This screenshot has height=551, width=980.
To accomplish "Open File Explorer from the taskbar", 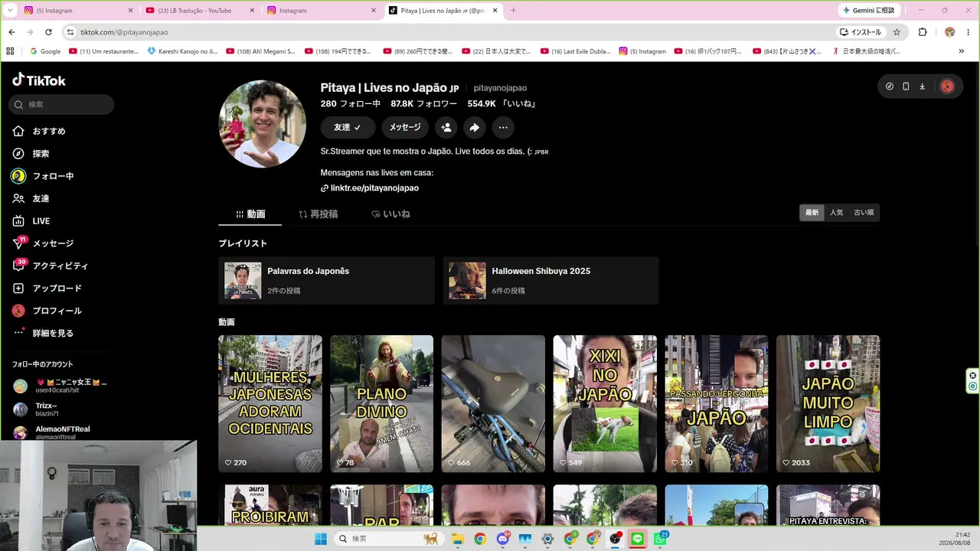I will point(457,539).
